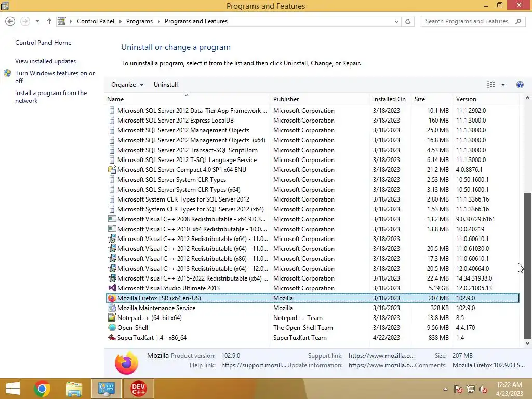Open the Help question mark icon
Image resolution: width=532 pixels, height=399 pixels.
pyautogui.click(x=520, y=85)
